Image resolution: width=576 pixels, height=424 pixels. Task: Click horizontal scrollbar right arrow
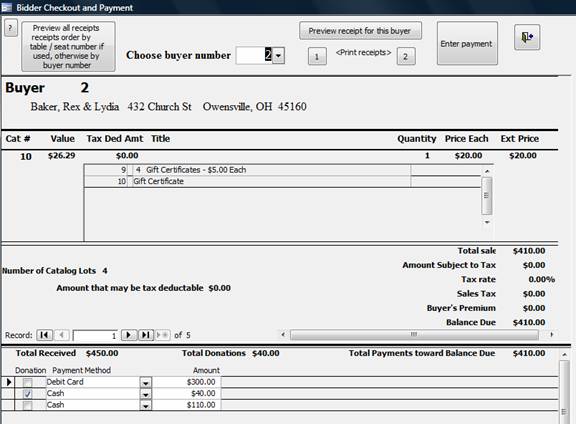pyautogui.click(x=551, y=334)
